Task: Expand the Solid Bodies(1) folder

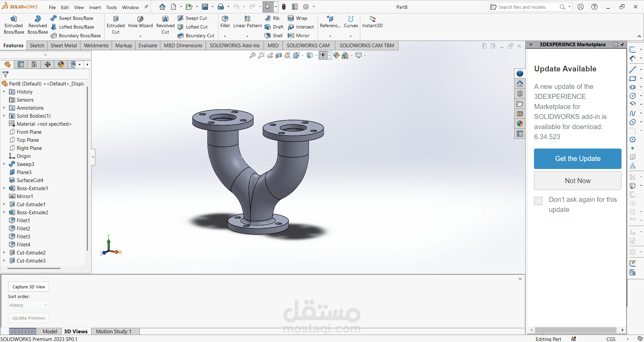Action: tap(4, 116)
